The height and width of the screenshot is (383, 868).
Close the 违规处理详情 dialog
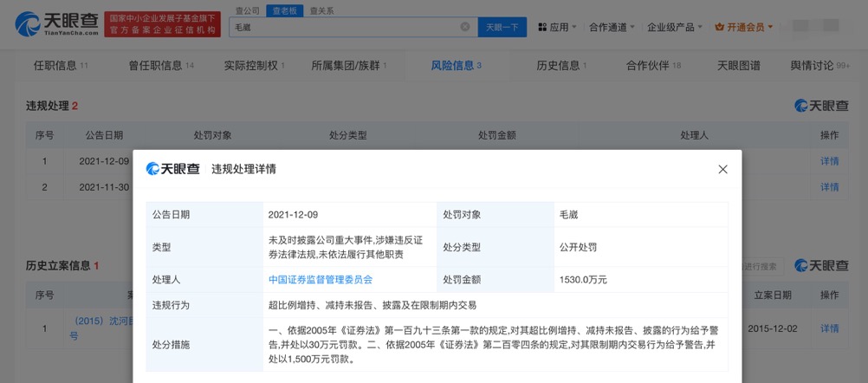(x=722, y=169)
